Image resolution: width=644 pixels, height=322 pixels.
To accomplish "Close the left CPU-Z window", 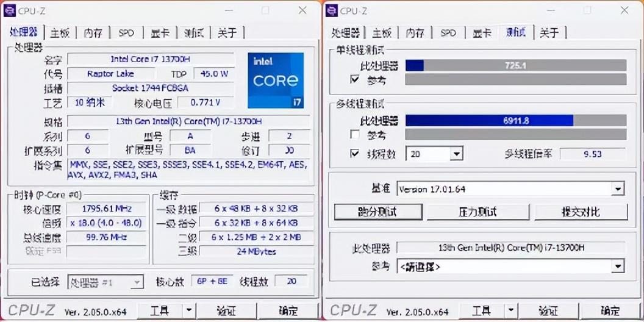I will click(x=302, y=10).
